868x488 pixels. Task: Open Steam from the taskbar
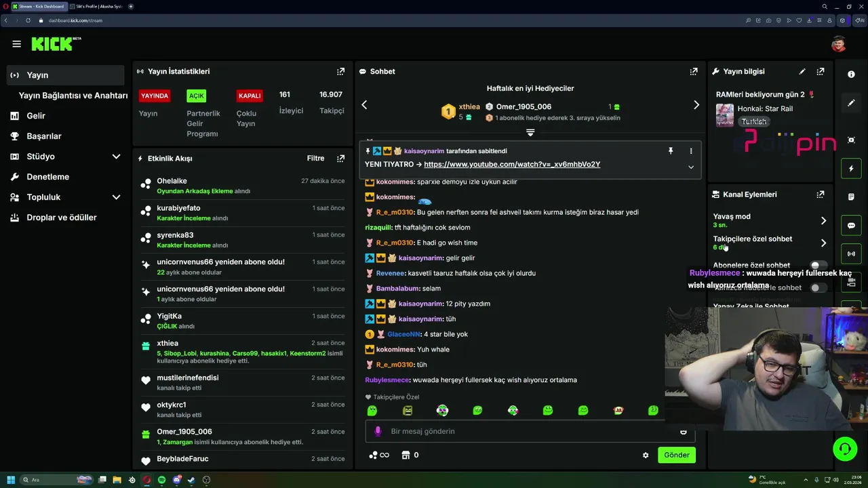point(191,480)
